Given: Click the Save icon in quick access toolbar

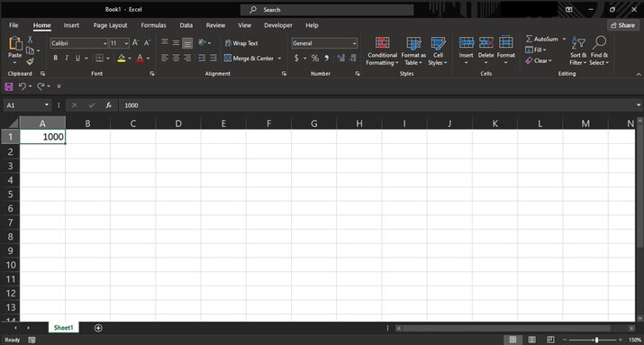Looking at the screenshot, I should [9, 86].
